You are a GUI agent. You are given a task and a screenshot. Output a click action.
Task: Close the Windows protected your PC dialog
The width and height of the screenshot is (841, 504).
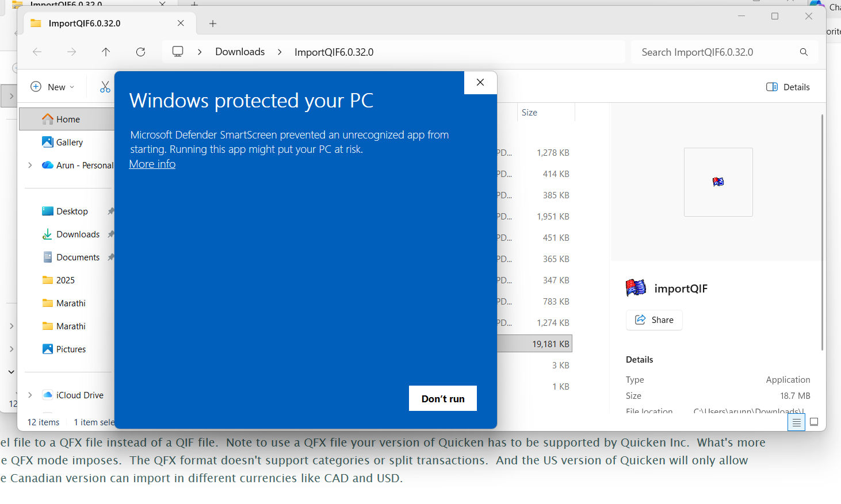point(480,82)
